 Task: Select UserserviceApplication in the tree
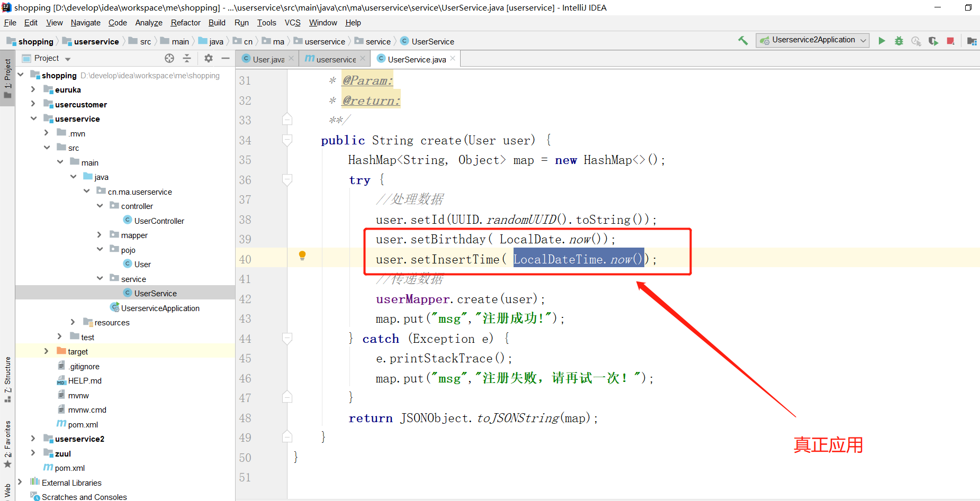[160, 308]
